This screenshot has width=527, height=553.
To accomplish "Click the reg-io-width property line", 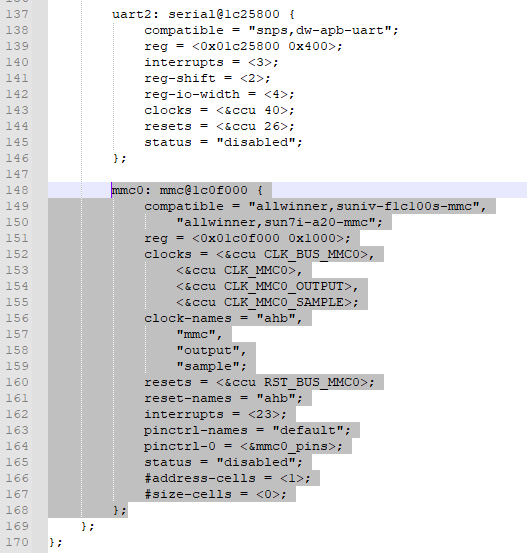I will pos(219,95).
